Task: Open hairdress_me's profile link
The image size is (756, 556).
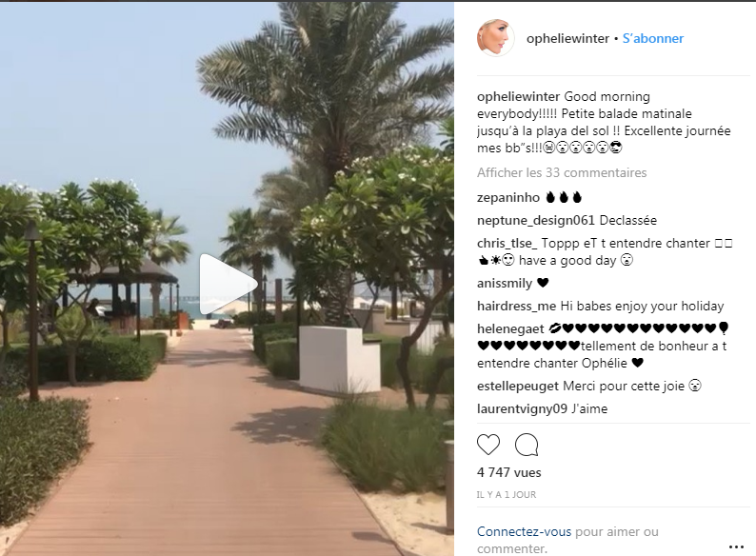Action: coord(517,306)
